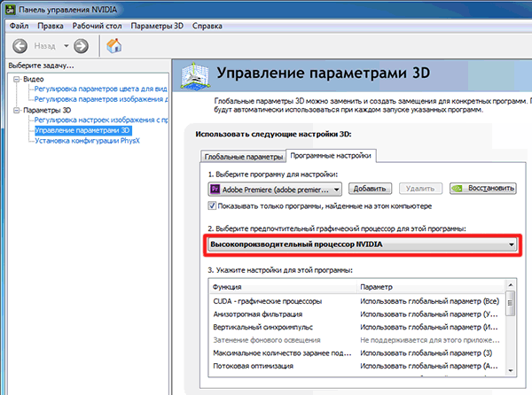Click the Adobe Premiere Pr icon in program list
Viewport: 532px width, 395px height.
click(215, 189)
